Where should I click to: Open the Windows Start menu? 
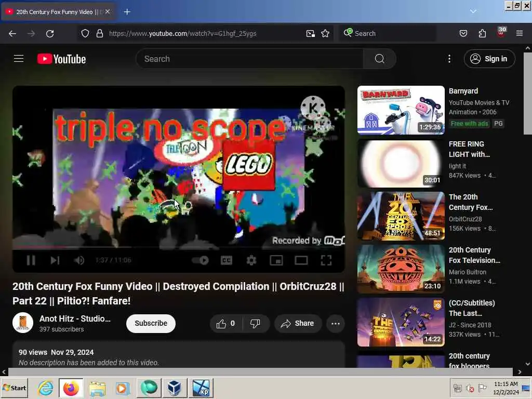pyautogui.click(x=14, y=388)
